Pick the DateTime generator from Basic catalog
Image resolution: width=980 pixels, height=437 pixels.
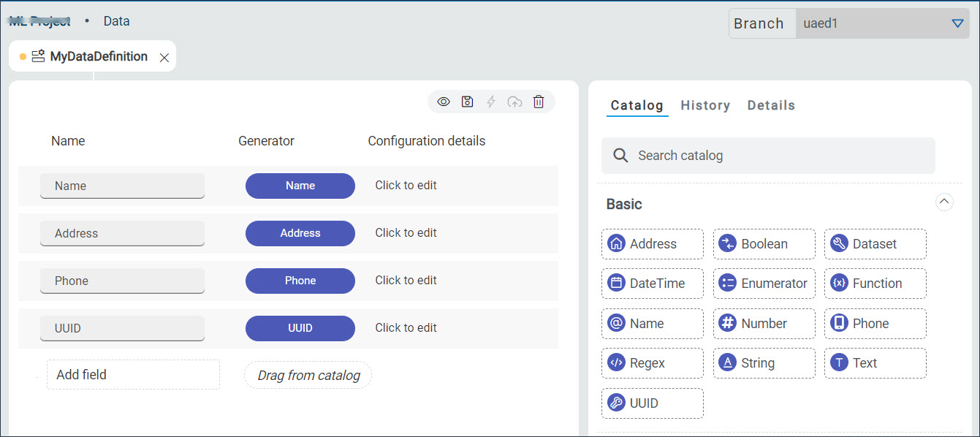[651, 283]
